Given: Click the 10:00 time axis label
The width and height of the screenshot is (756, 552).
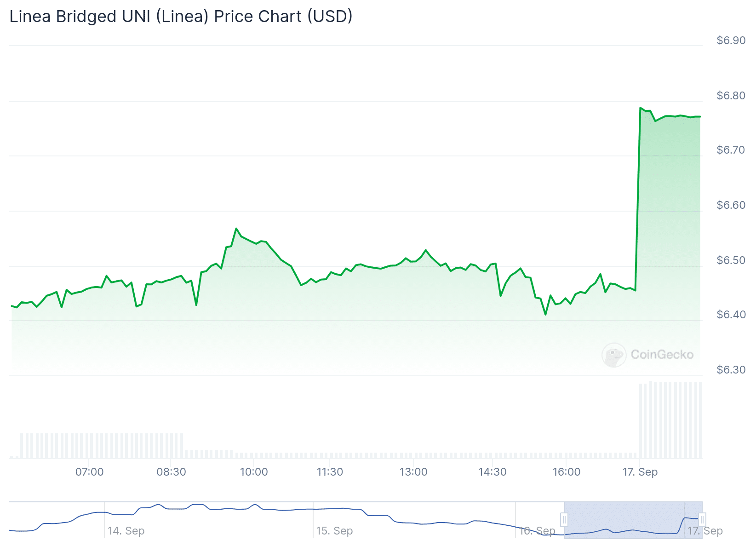Looking at the screenshot, I should (254, 472).
